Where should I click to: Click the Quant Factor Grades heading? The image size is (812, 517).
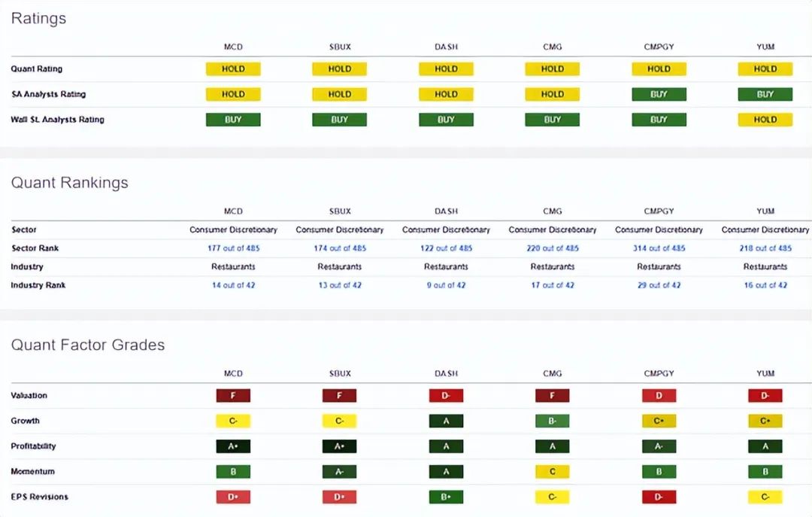coord(87,345)
